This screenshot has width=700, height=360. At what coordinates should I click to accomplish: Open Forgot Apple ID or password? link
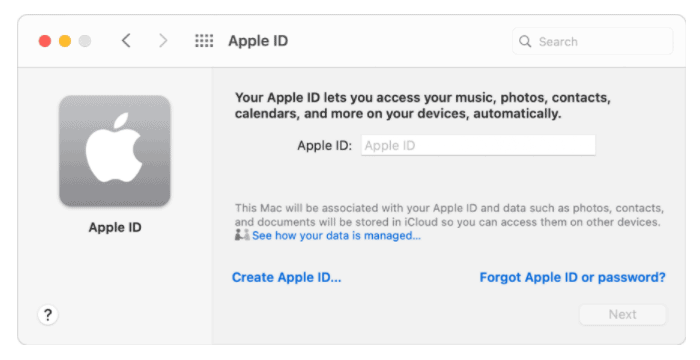point(572,277)
